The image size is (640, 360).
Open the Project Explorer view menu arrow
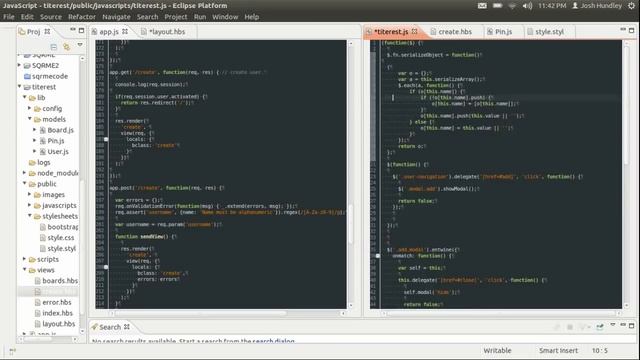coord(80,44)
